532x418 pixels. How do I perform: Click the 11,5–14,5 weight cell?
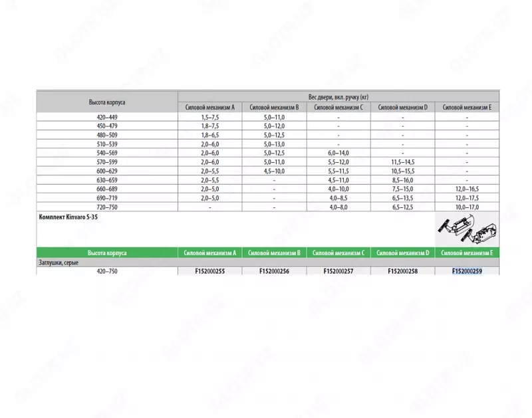402,161
